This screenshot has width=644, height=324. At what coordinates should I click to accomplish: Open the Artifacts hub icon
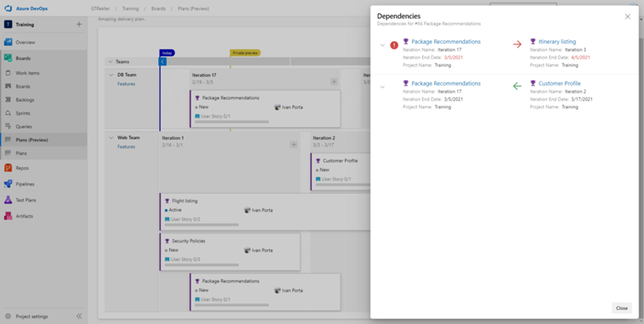point(8,217)
